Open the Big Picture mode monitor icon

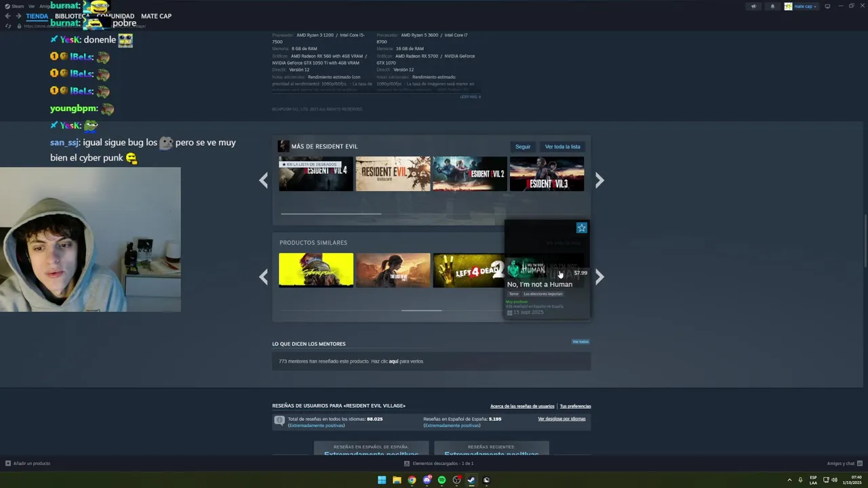click(827, 6)
